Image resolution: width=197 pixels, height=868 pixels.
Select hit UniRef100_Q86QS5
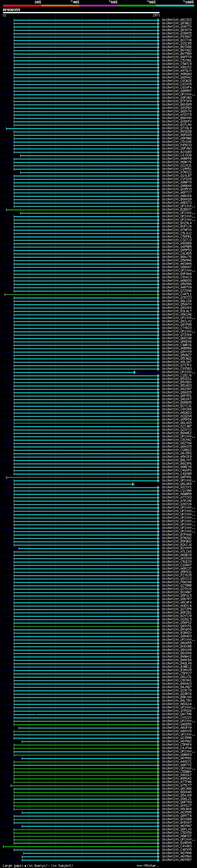tap(177, 392)
